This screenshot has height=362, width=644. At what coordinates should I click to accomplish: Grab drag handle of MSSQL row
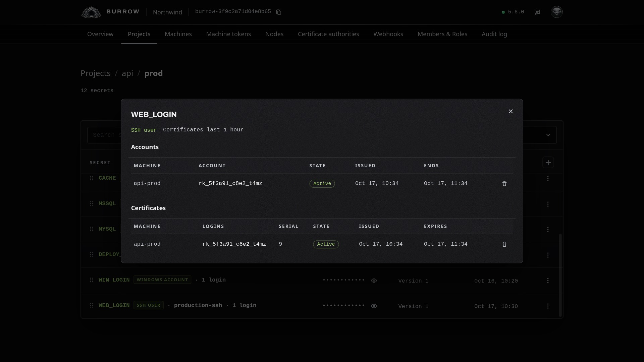click(x=92, y=203)
